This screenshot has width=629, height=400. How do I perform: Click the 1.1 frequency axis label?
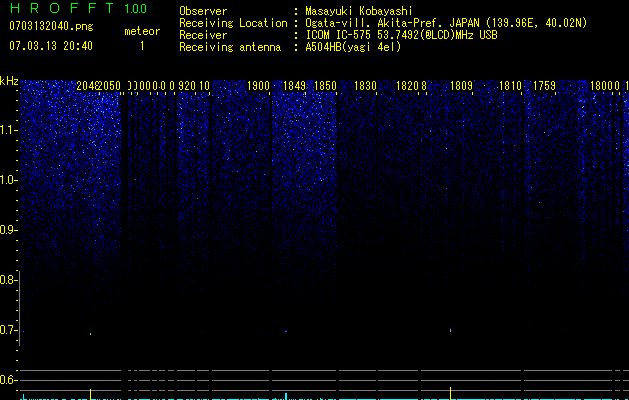tap(9, 130)
